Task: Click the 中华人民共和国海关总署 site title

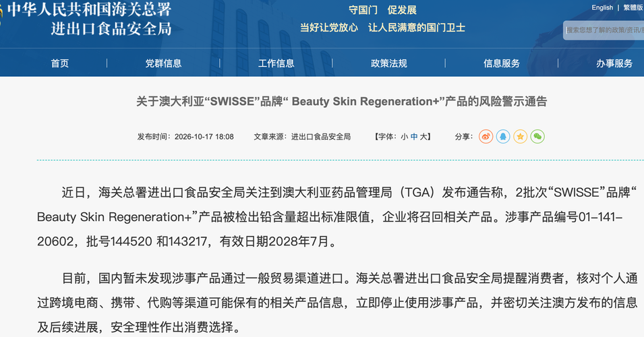Action: (89, 9)
